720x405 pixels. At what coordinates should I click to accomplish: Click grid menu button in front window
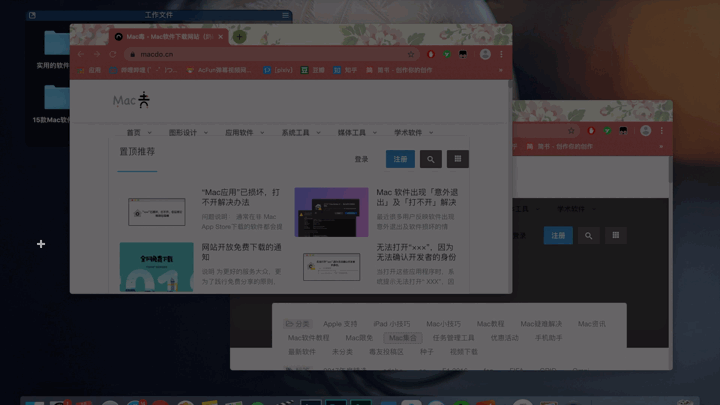click(x=458, y=159)
